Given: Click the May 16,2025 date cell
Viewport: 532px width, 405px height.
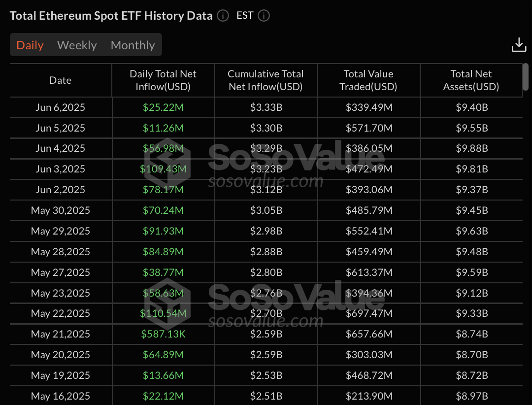Looking at the screenshot, I should tap(61, 396).
